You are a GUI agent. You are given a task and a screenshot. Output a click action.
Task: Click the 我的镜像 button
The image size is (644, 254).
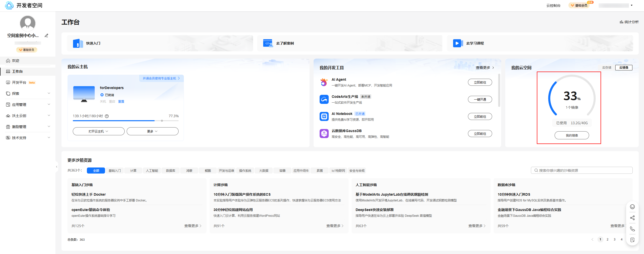point(572,135)
